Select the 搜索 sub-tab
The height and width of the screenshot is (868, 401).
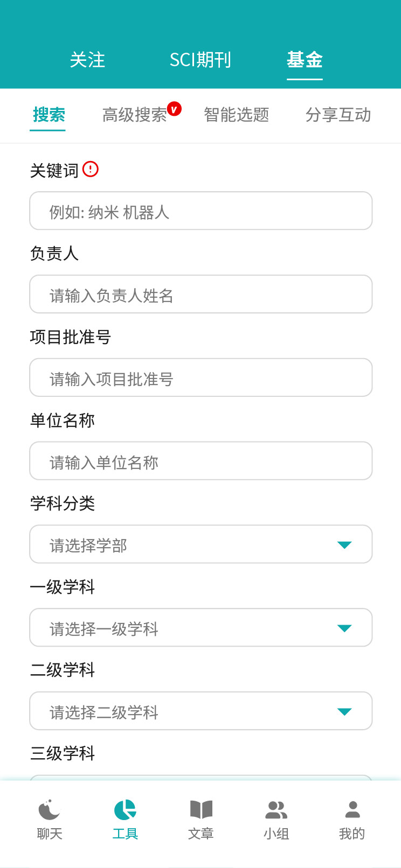click(49, 115)
